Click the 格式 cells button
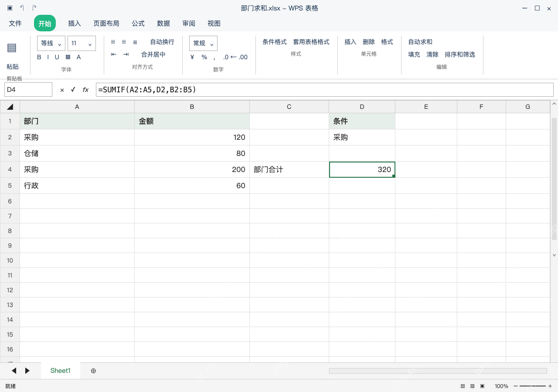Image resolution: width=558 pixels, height=392 pixels. point(387,42)
